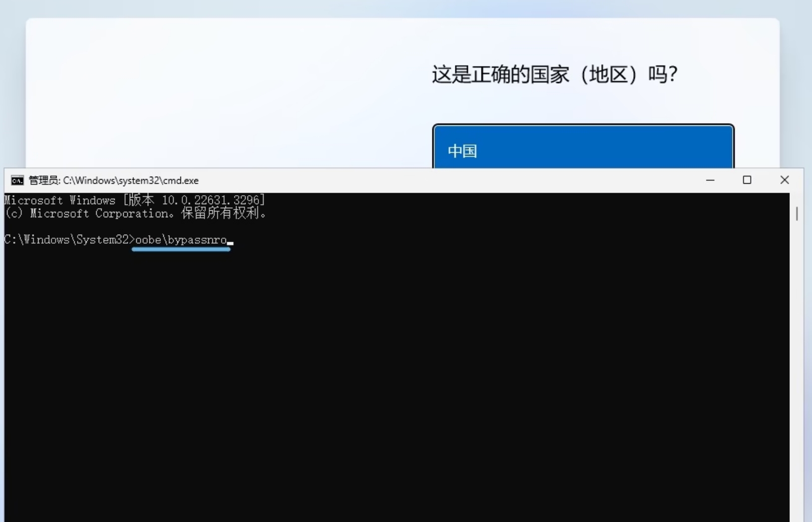
Task: Click the Microsoft Corporation copyright line
Action: 135,213
